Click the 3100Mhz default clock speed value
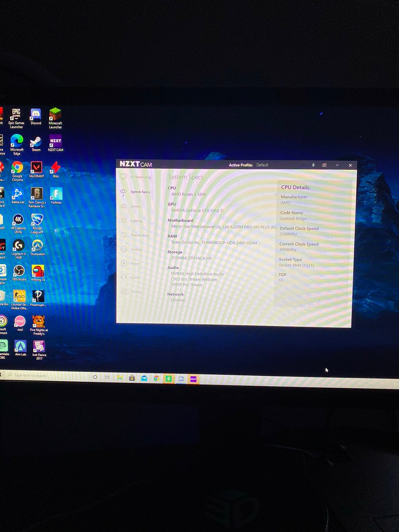 coord(288,234)
